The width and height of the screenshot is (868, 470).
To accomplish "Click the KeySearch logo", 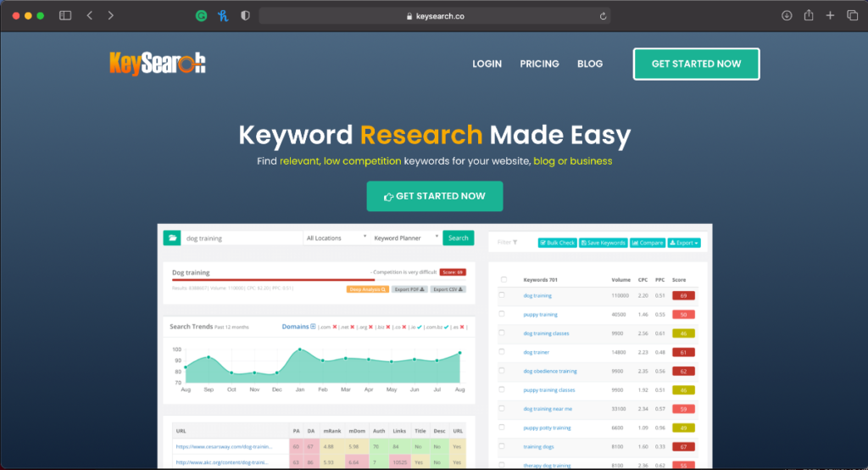I will 158,63.
